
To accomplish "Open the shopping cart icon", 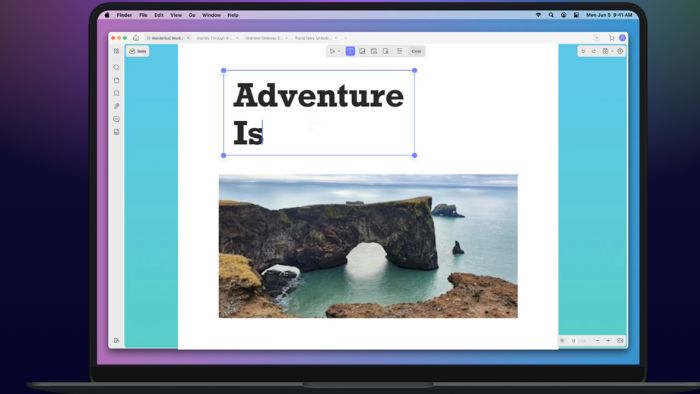I will click(612, 38).
